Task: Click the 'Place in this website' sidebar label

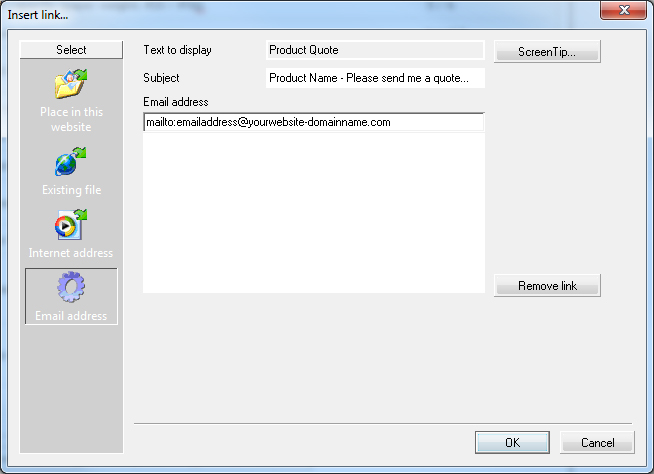Action: (x=71, y=119)
